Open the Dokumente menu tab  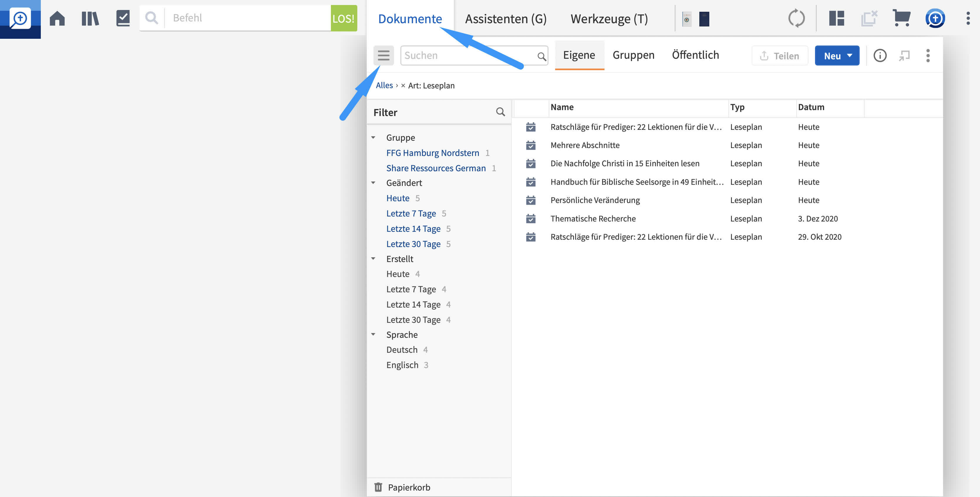410,18
